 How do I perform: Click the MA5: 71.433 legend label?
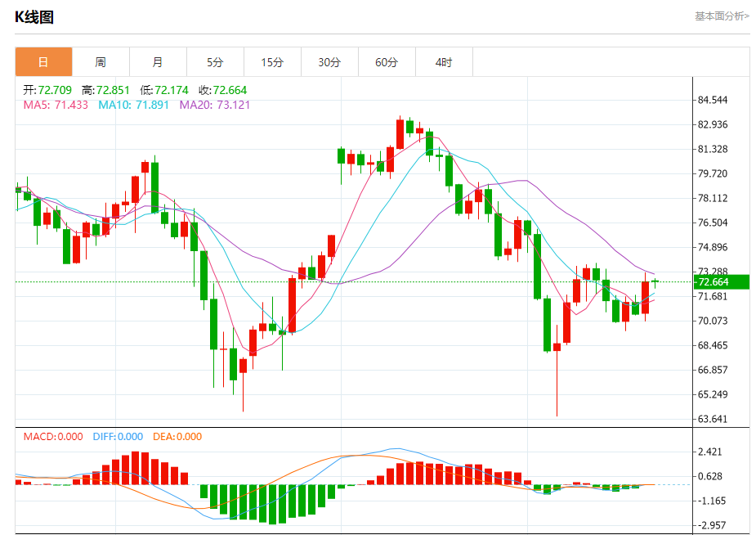click(x=56, y=105)
